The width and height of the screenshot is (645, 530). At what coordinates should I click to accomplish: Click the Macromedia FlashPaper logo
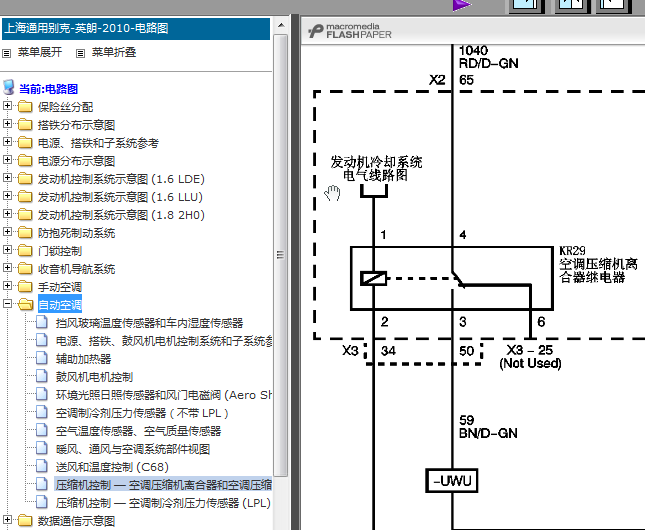(x=350, y=31)
